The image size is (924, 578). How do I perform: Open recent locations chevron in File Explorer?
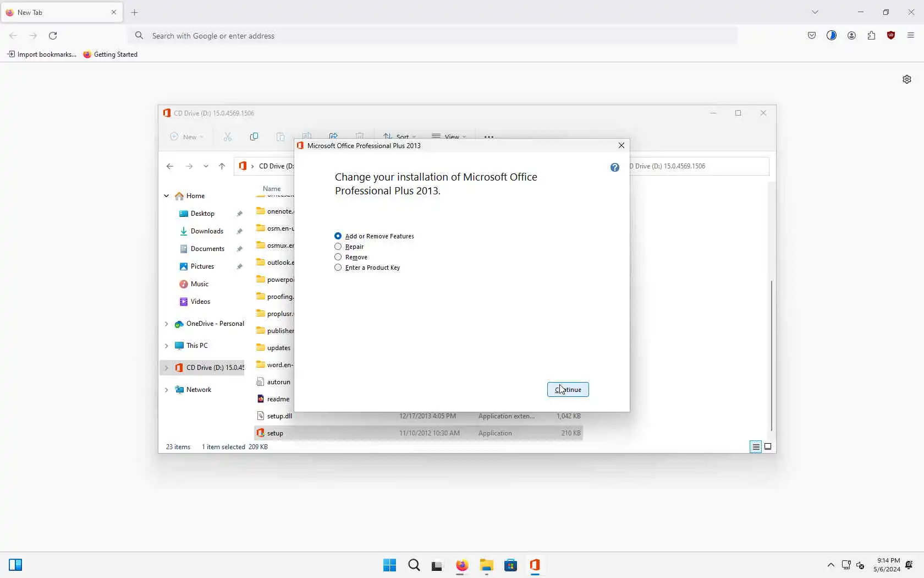206,166
